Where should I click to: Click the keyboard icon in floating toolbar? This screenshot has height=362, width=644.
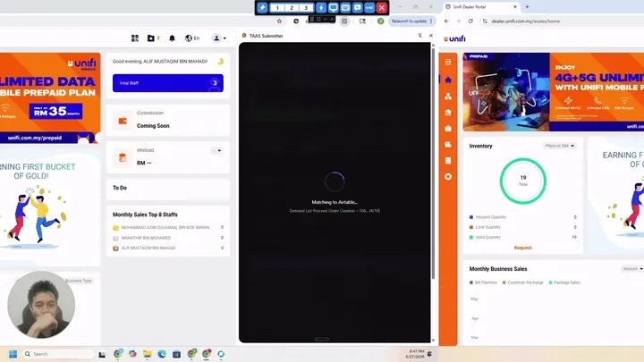[345, 7]
